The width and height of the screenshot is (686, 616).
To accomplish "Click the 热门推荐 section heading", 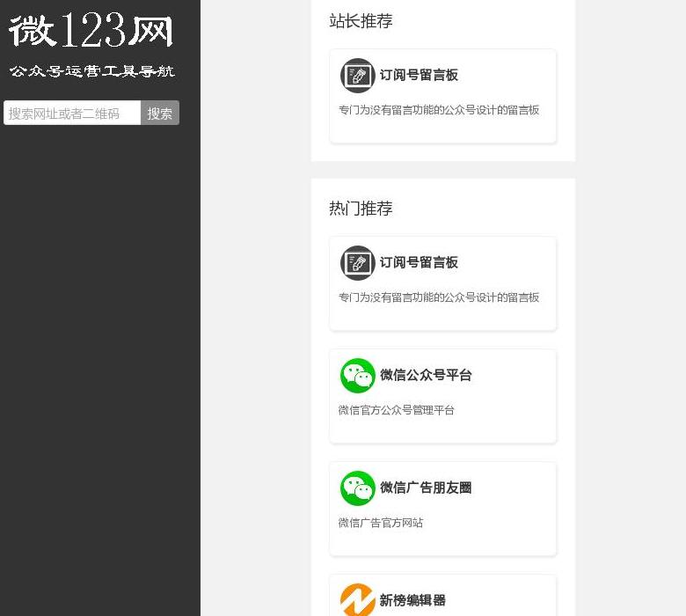I will 361,209.
